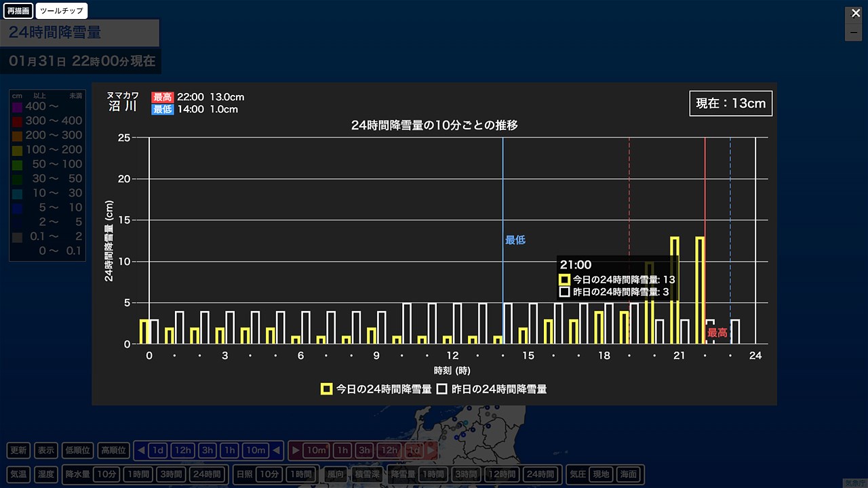
Task: Advance 10m in red time controls
Action: (317, 450)
